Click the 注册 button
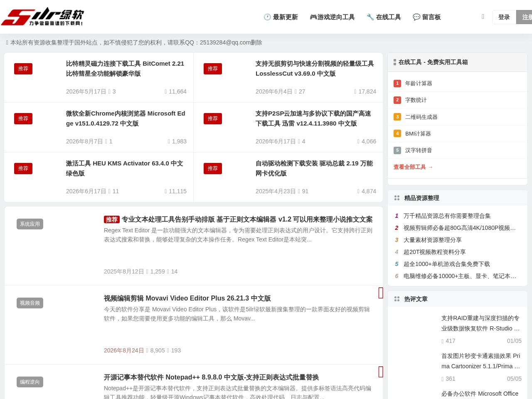Screen dimensions: 532x399 525,17
